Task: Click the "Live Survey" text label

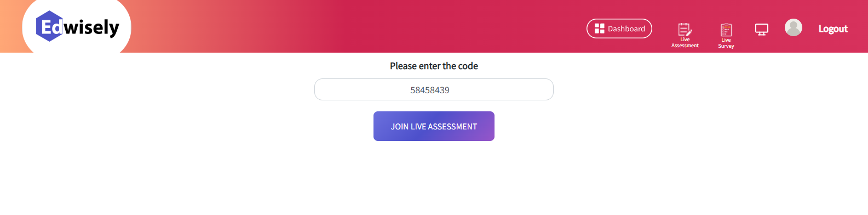Action: [726, 43]
